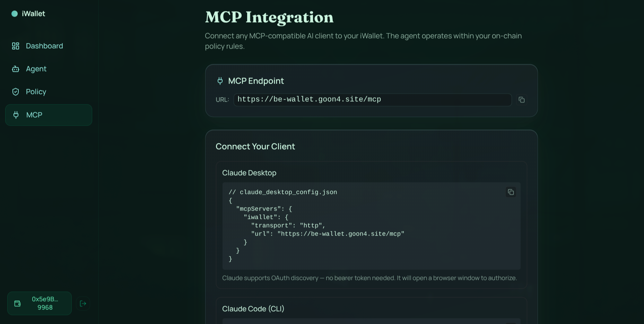Click the Agent robot icon
Viewport: 644px width, 324px height.
[x=16, y=69]
